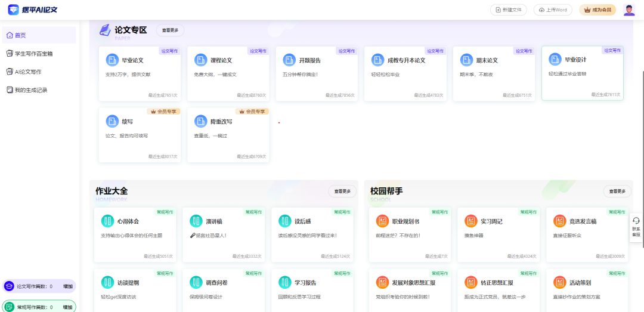Click the 降重改写 card icon

[x=201, y=122]
